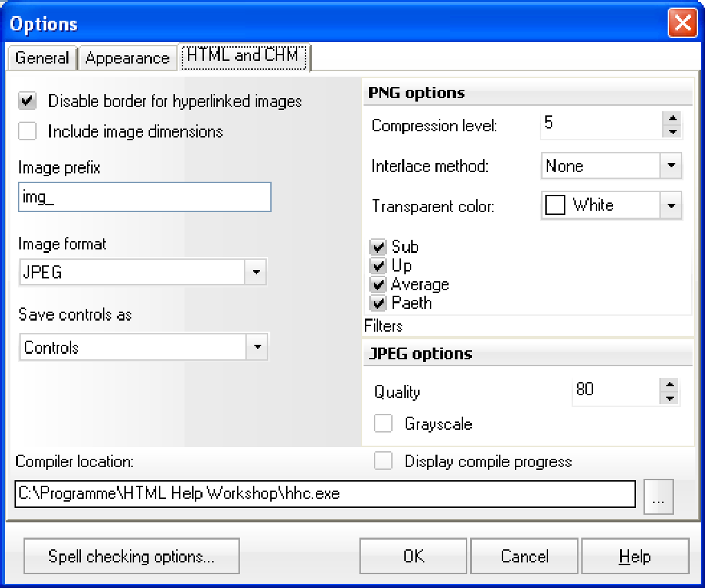Close the Options dialog window
The height and width of the screenshot is (588, 705).
pyautogui.click(x=681, y=24)
